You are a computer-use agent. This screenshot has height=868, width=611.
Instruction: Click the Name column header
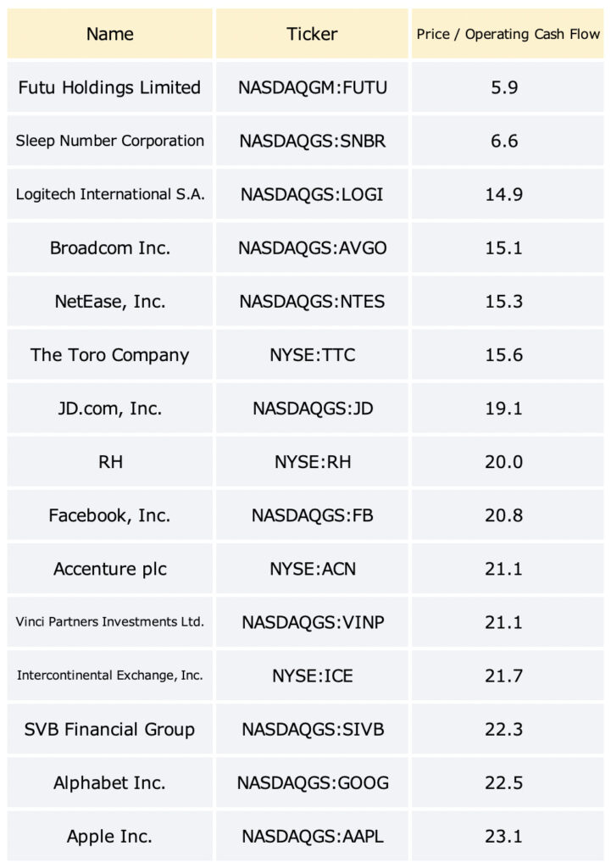pos(109,34)
